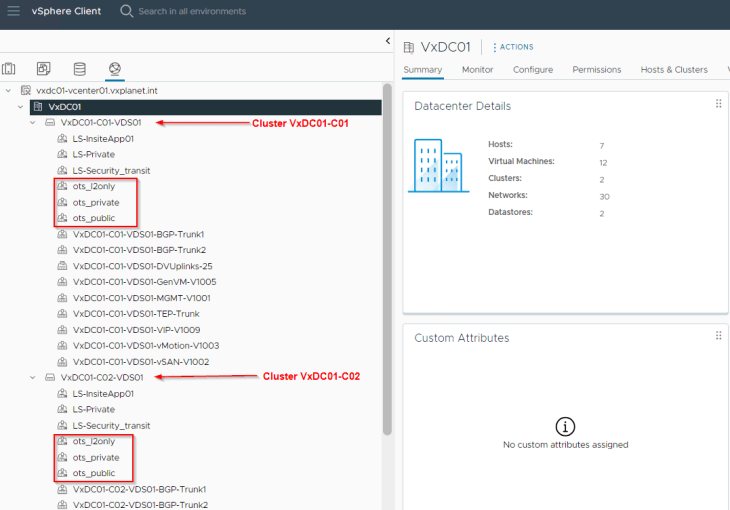Click the icon beside VxDC01-C02-VDS01-BGP-Trunk1
Screen dimensions: 730x510
tap(62, 489)
